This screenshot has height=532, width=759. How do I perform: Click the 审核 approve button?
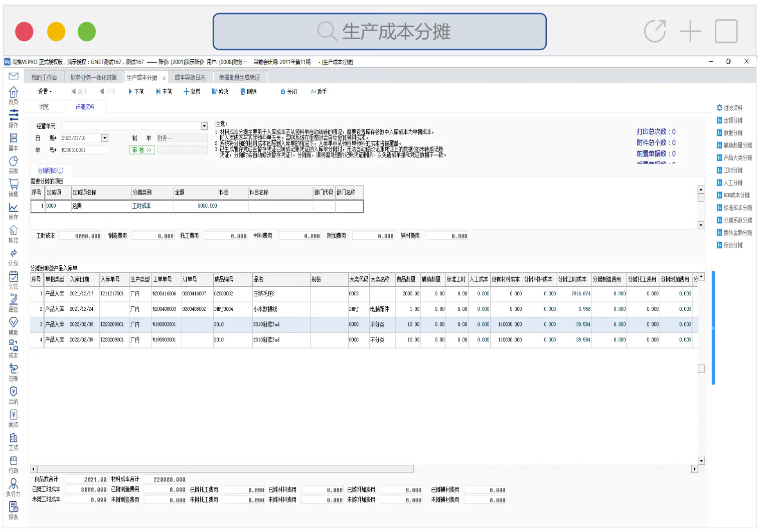[141, 150]
